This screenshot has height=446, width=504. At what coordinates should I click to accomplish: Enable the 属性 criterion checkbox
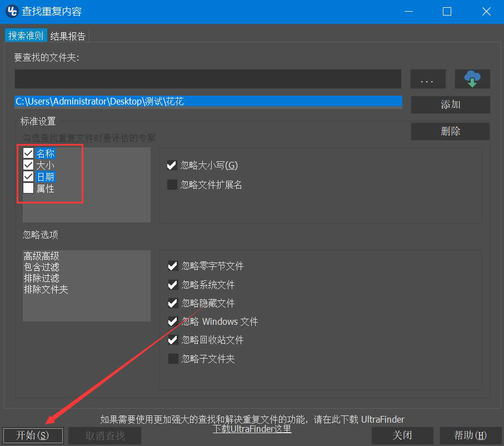pos(28,188)
